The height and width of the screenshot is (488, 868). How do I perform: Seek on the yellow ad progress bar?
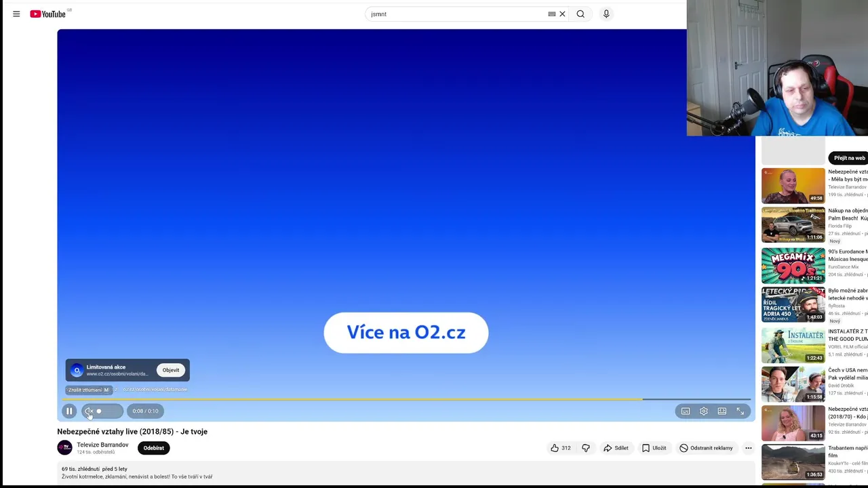(406, 399)
